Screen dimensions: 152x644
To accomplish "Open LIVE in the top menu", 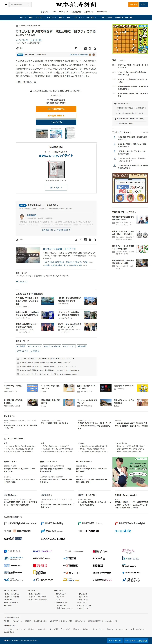I will (54, 12).
